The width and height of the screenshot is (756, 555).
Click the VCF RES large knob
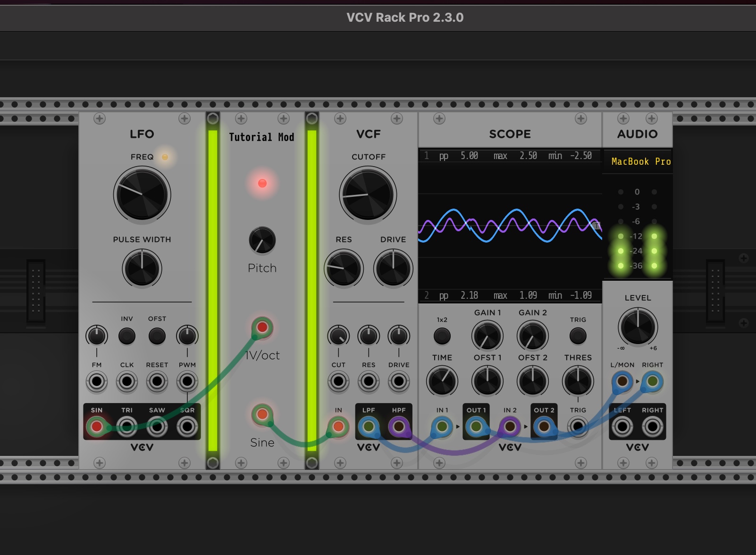point(344,268)
